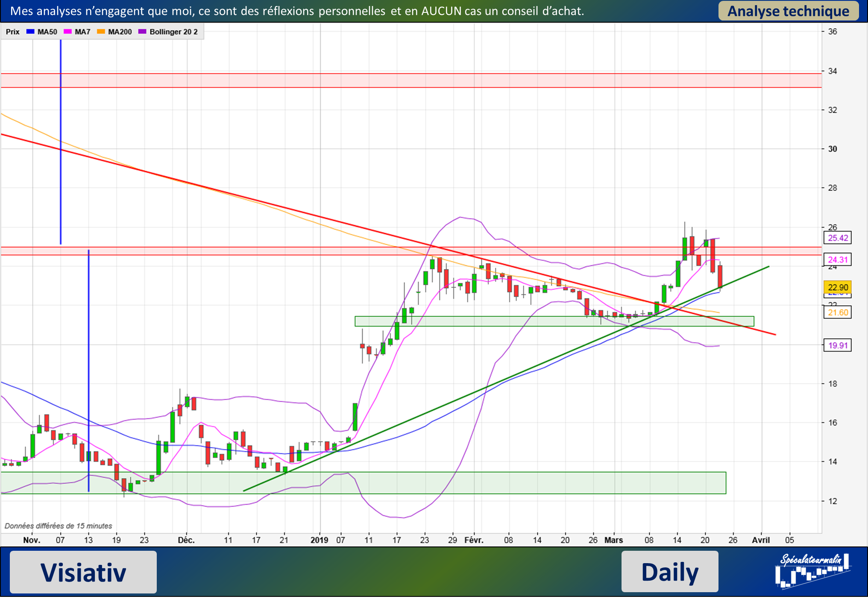Click the 'Analyse technique' badge
The width and height of the screenshot is (868, 602).
coord(788,11)
